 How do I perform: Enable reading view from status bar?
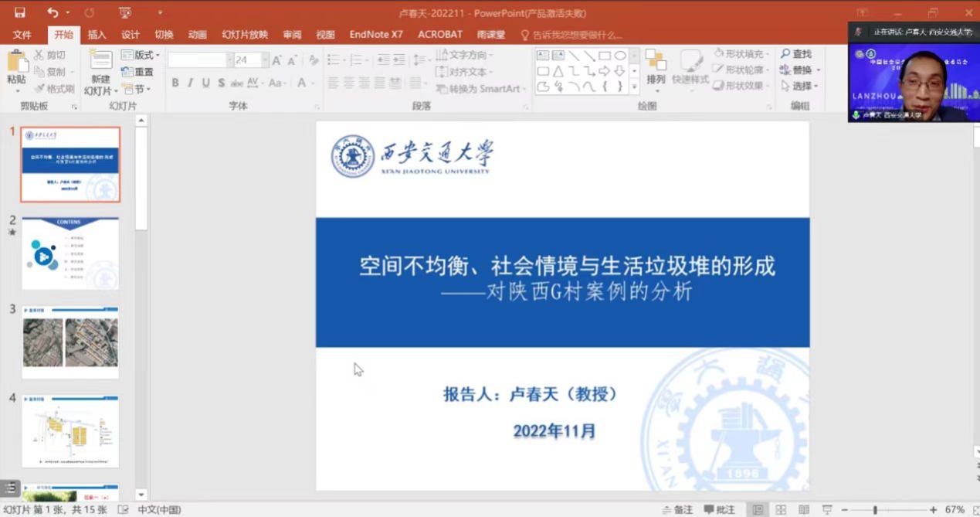[x=804, y=510]
